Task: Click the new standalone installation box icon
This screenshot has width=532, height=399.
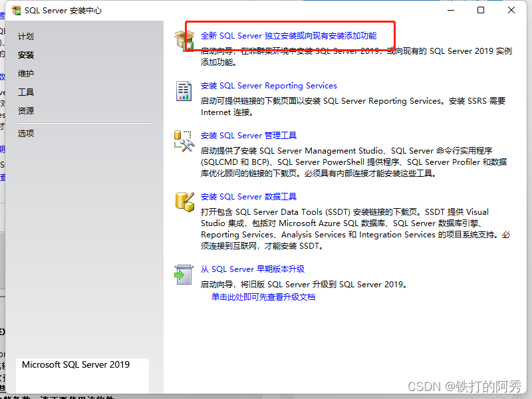Action: pyautogui.click(x=184, y=41)
